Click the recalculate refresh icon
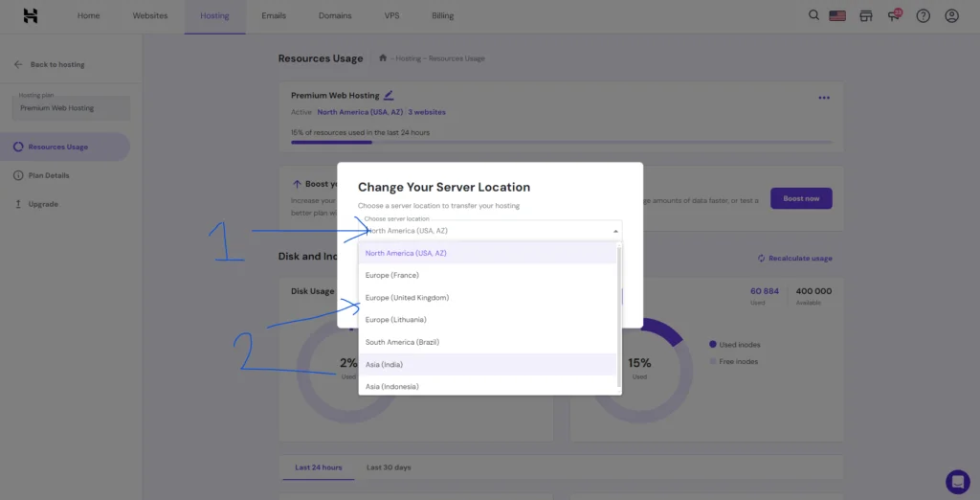Viewport: 980px width, 500px height. (x=761, y=258)
